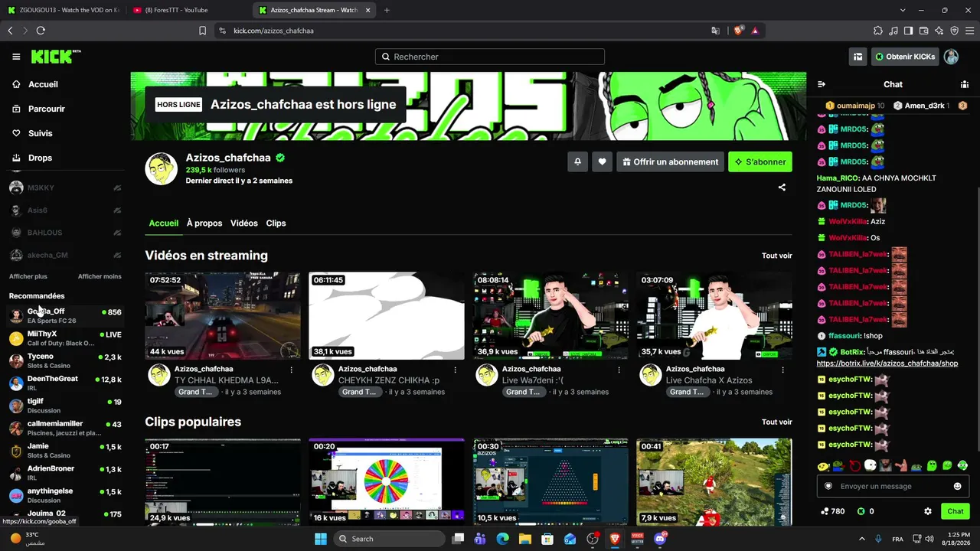This screenshot has height=551, width=980.
Task: Open options menu for CHEYKH ZENZ CHIKHA video
Action: 455,370
